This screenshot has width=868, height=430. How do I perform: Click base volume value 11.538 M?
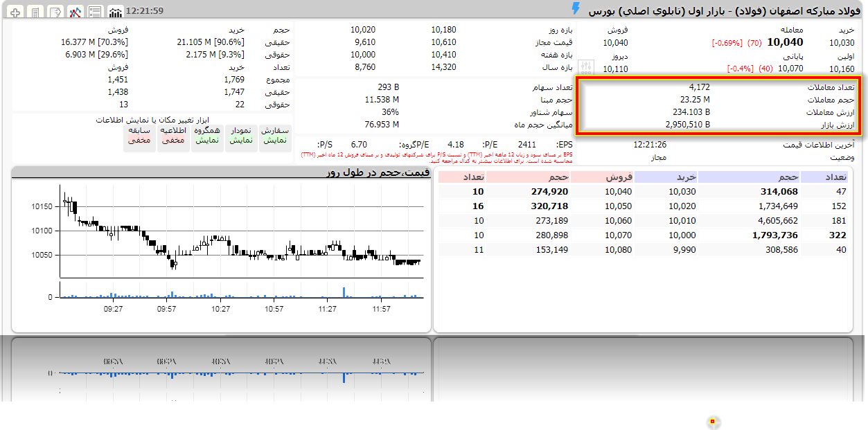pos(382,100)
